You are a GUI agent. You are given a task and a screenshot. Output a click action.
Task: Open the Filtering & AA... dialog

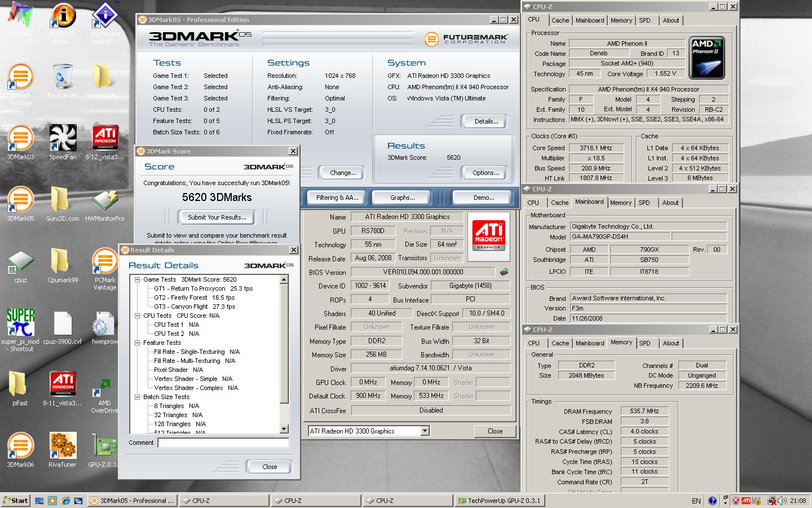point(337,198)
